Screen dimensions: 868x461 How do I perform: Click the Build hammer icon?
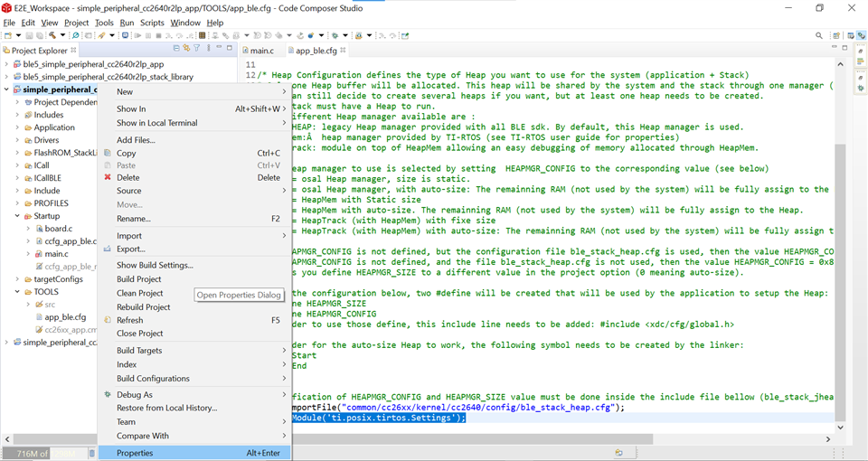coord(52,35)
